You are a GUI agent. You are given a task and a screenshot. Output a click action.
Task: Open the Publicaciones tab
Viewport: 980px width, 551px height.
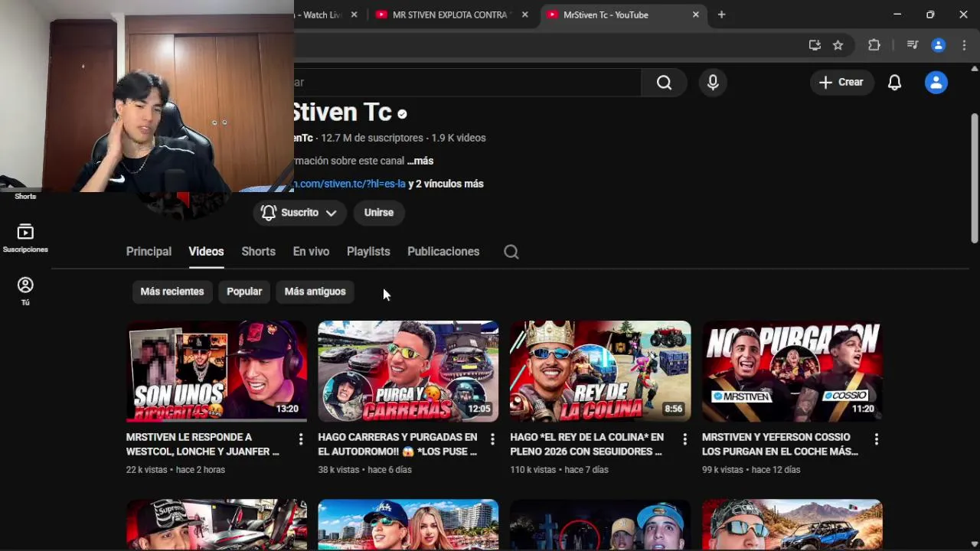(443, 252)
